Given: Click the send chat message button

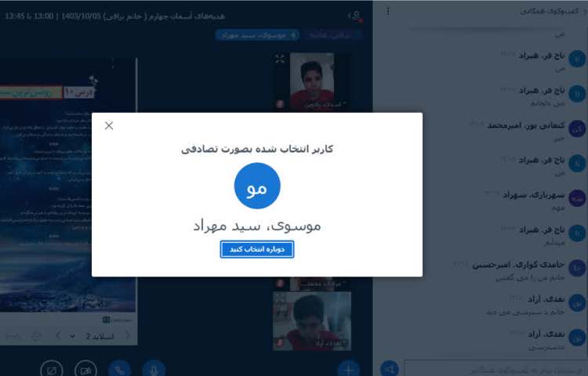Looking at the screenshot, I should [x=390, y=369].
